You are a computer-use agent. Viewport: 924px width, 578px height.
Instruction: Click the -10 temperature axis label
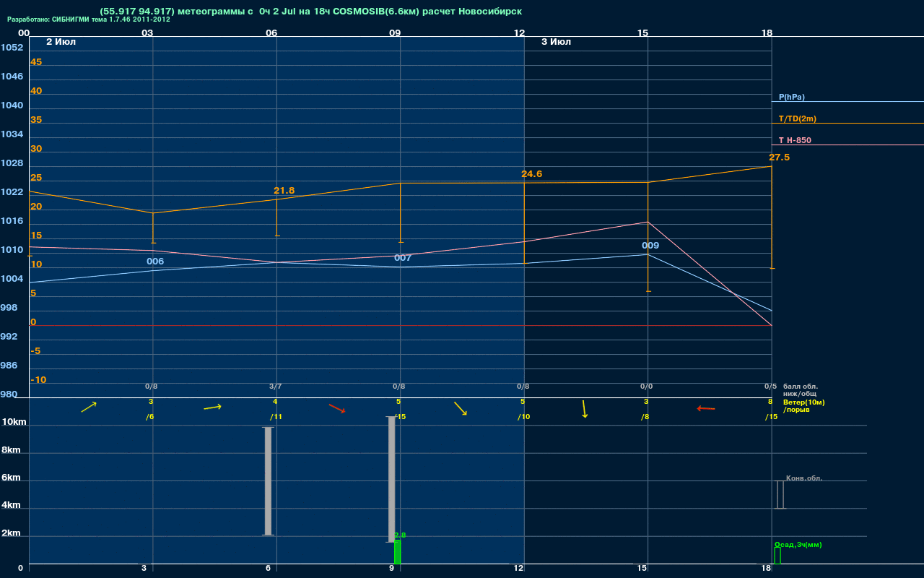(x=38, y=380)
